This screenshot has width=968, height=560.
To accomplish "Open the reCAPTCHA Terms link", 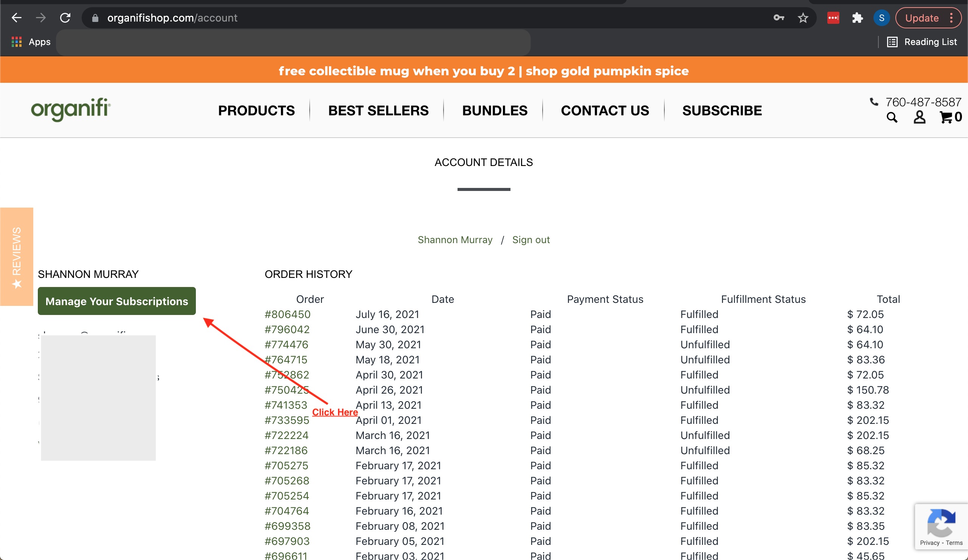I will 954,543.
